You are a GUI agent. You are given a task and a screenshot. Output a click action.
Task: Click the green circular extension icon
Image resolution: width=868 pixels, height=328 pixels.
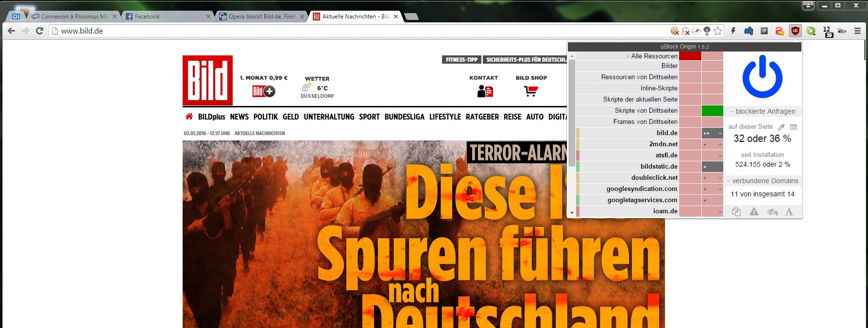[x=811, y=31]
